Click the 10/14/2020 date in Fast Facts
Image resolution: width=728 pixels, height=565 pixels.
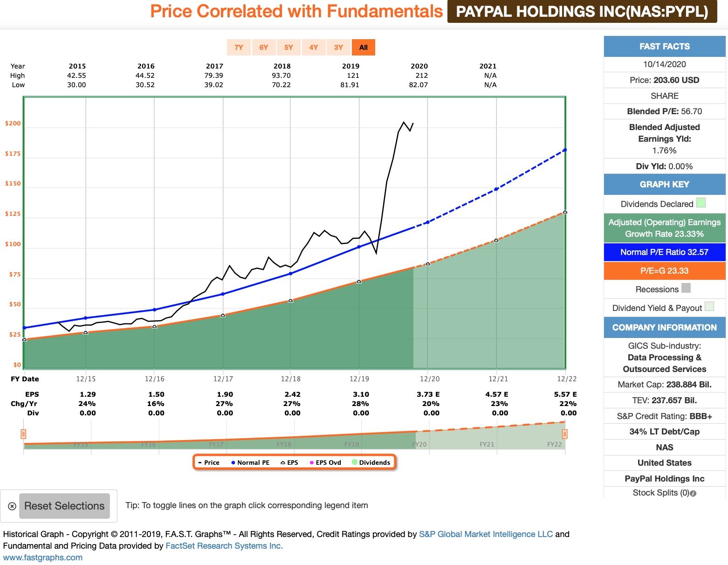[665, 64]
